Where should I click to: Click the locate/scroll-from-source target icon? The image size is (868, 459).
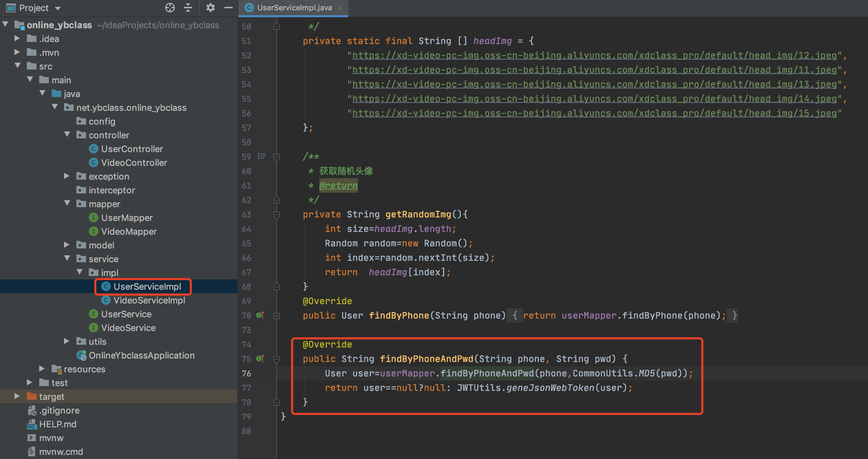pyautogui.click(x=170, y=8)
